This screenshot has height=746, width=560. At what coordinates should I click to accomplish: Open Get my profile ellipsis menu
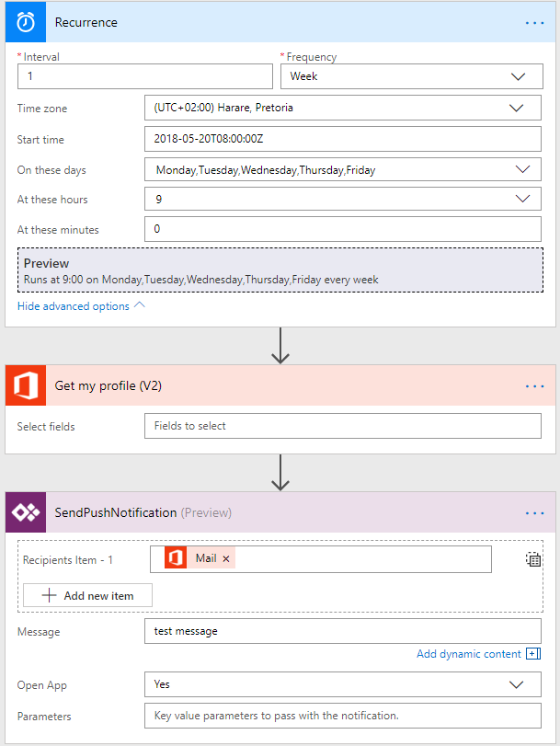tap(534, 386)
